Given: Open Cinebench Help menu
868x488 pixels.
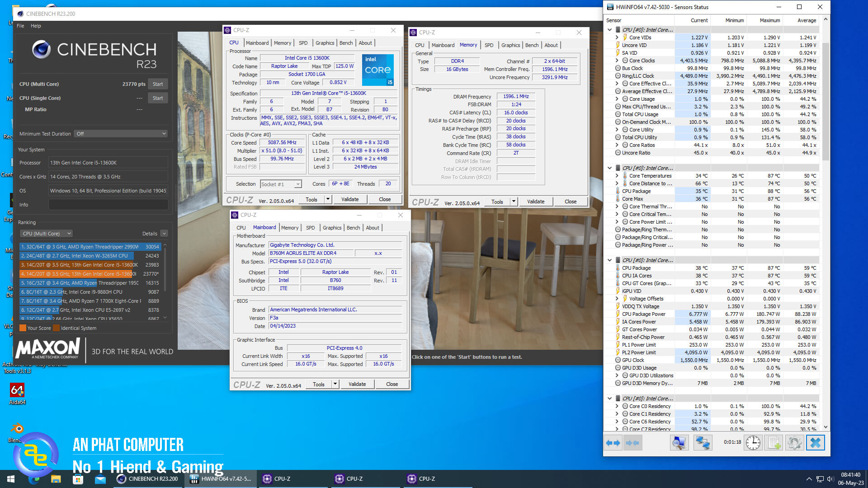Looking at the screenshot, I should point(36,26).
